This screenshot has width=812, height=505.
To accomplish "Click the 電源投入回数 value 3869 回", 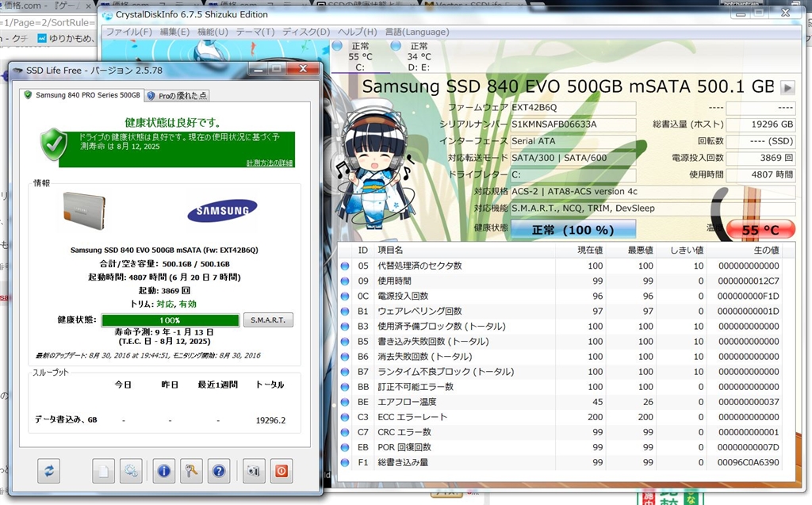I will coord(760,158).
